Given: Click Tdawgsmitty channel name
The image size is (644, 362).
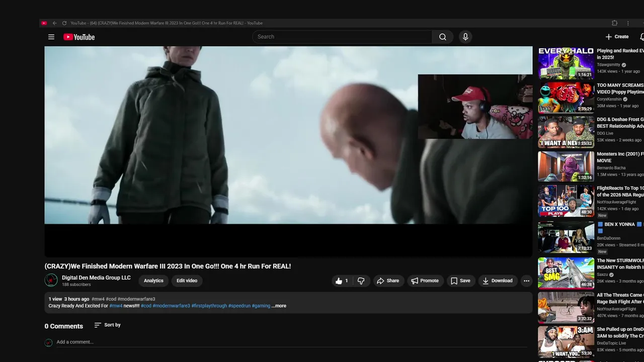Looking at the screenshot, I should coord(608,65).
